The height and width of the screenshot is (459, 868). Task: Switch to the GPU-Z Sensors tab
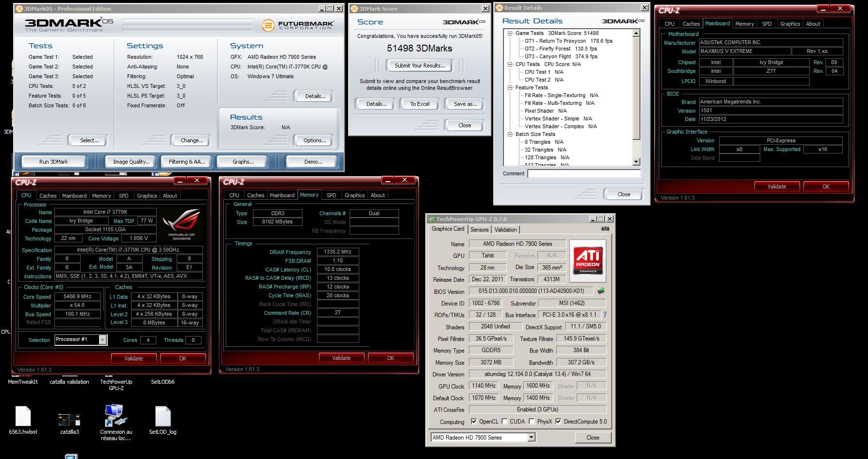[x=479, y=230]
